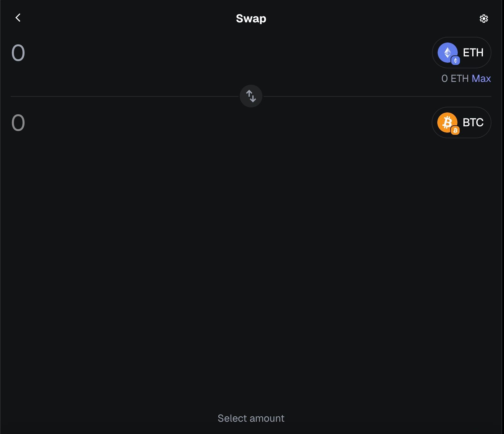The height and width of the screenshot is (434, 504).
Task: Open the BTC token selector pill
Action: [461, 123]
